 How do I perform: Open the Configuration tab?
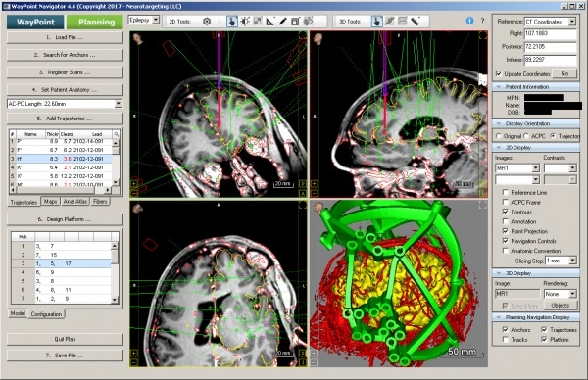coord(46,314)
